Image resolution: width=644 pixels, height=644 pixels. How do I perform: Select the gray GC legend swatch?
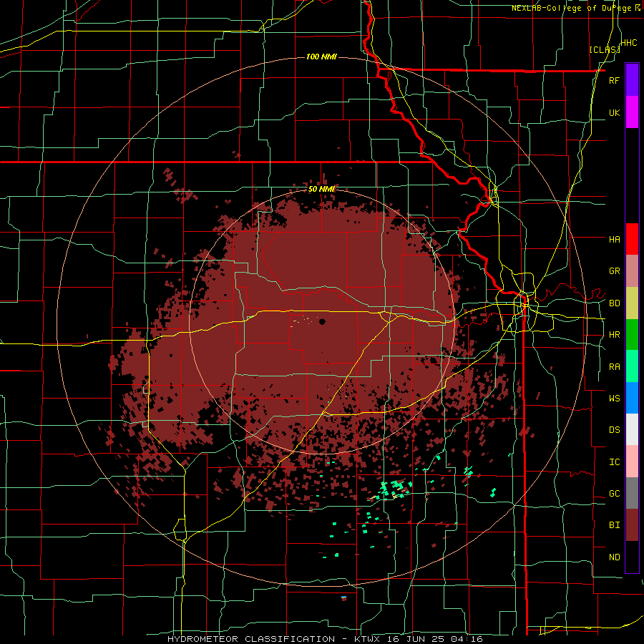pyautogui.click(x=632, y=493)
